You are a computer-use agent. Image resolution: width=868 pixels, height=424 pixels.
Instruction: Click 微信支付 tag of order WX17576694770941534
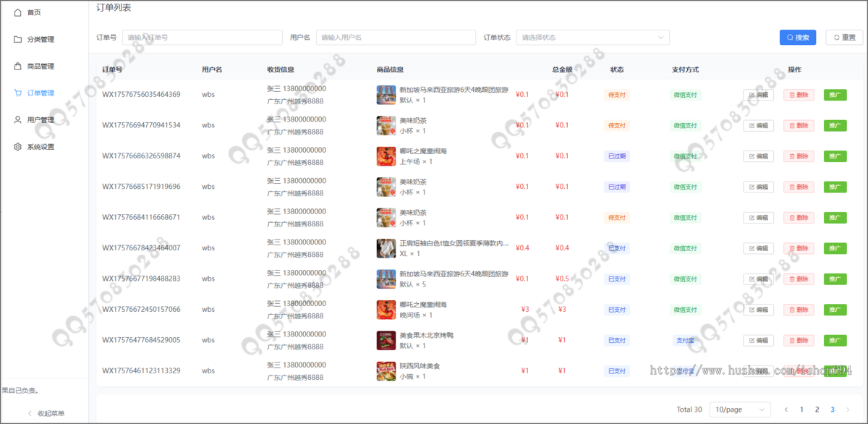[x=685, y=125]
